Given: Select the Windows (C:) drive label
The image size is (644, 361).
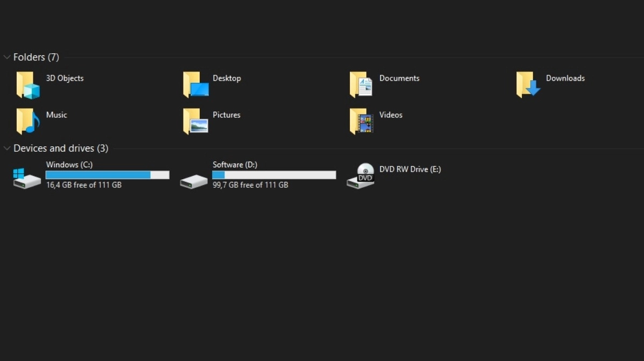Looking at the screenshot, I should click(x=69, y=165).
